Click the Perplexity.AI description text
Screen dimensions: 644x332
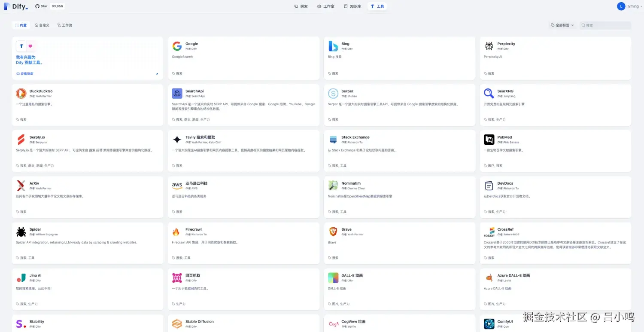point(493,57)
